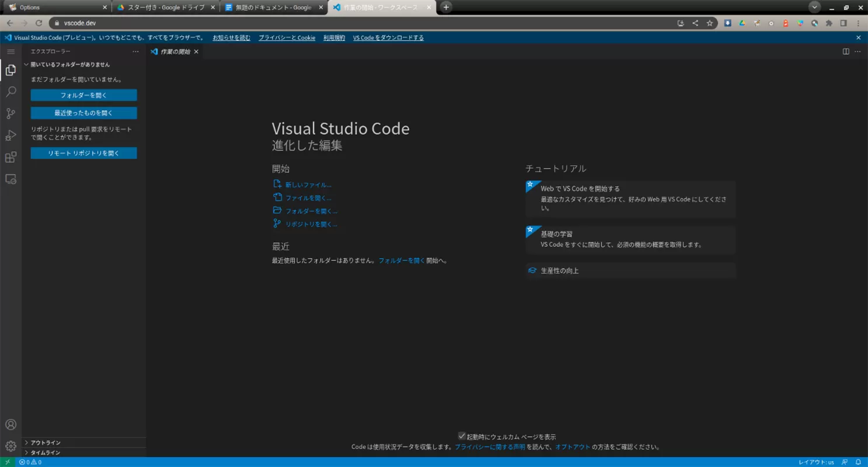Open the Source Control view icon
868x467 pixels.
(11, 114)
